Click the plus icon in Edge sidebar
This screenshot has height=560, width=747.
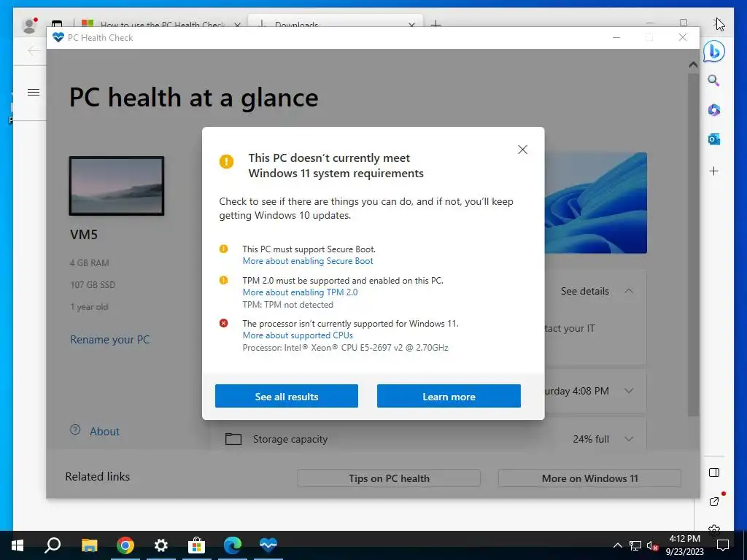tap(713, 171)
